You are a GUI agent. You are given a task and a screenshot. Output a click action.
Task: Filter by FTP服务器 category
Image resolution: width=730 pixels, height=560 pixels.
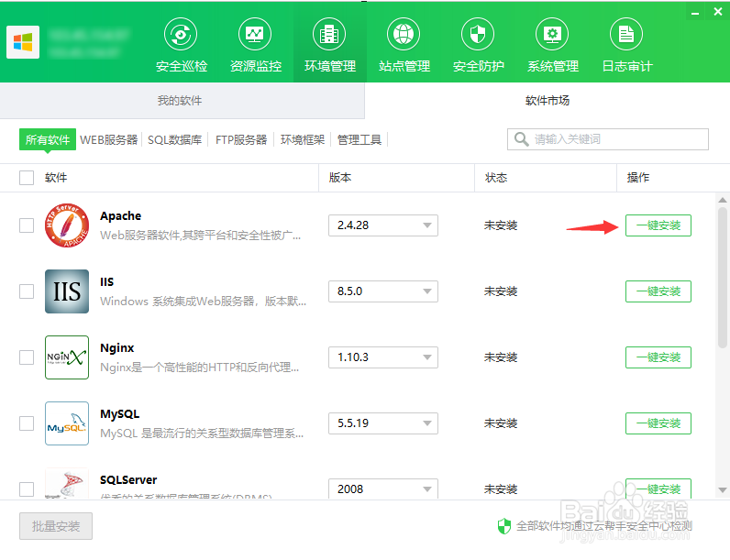pyautogui.click(x=241, y=139)
